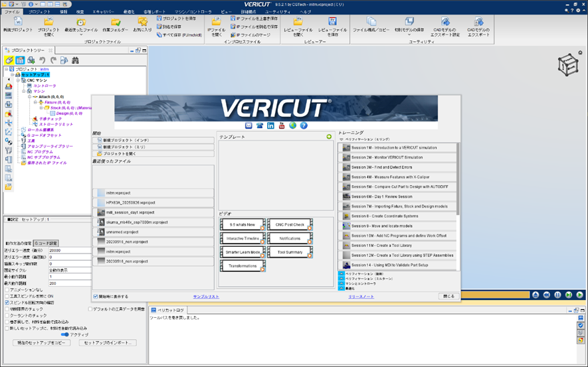Open the サンプルリスト link
Image resolution: width=588 pixels, height=367 pixels.
(x=206, y=297)
